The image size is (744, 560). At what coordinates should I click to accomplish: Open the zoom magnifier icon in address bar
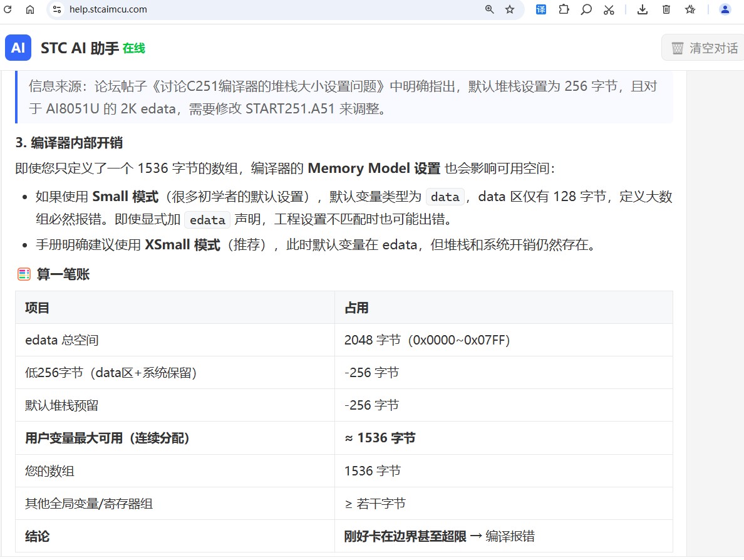click(x=490, y=9)
